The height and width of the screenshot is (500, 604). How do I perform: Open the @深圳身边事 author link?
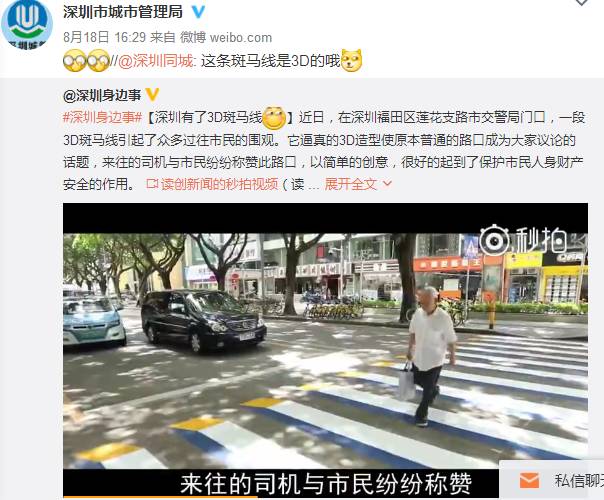pyautogui.click(x=102, y=95)
